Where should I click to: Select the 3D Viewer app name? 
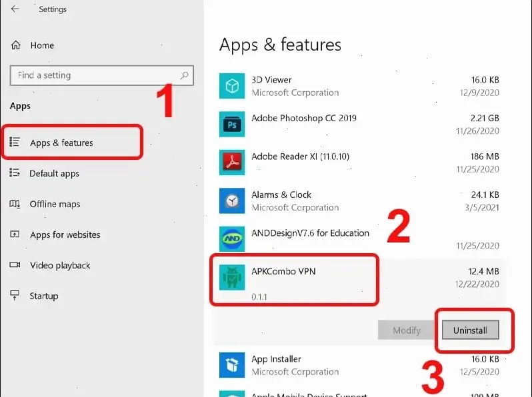[271, 80]
